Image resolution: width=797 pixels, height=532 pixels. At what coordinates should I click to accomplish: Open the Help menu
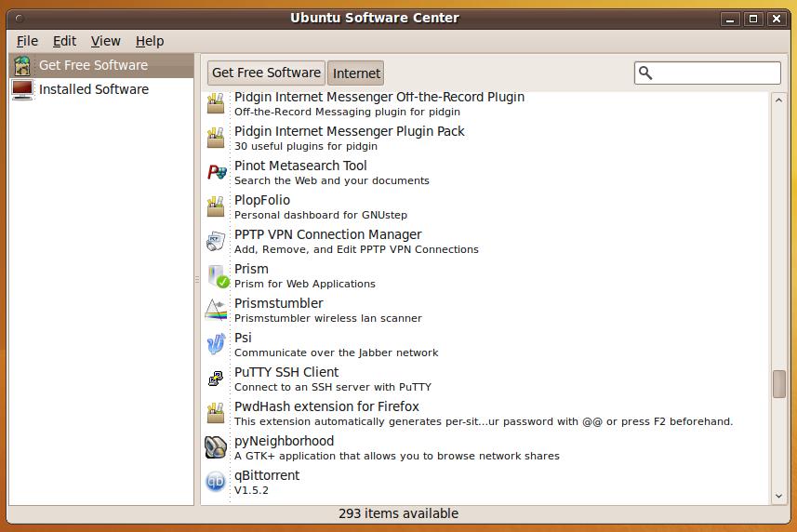(149, 41)
